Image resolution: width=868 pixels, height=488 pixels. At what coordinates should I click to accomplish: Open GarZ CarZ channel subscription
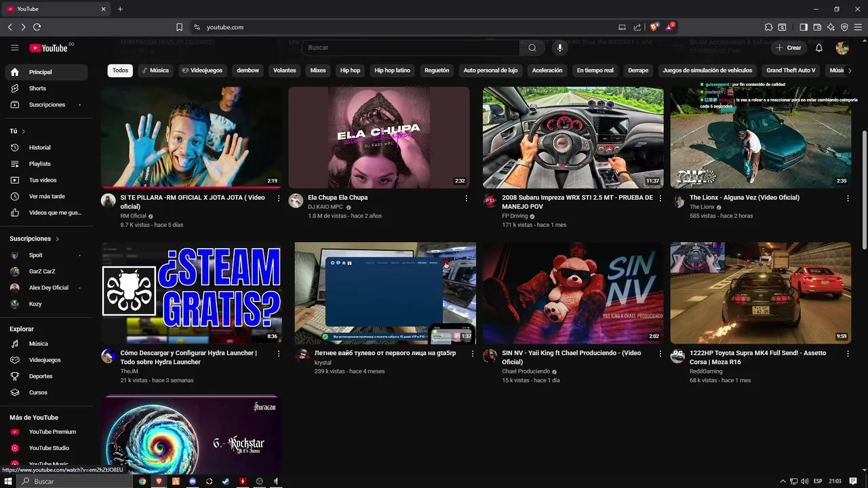pos(46,271)
